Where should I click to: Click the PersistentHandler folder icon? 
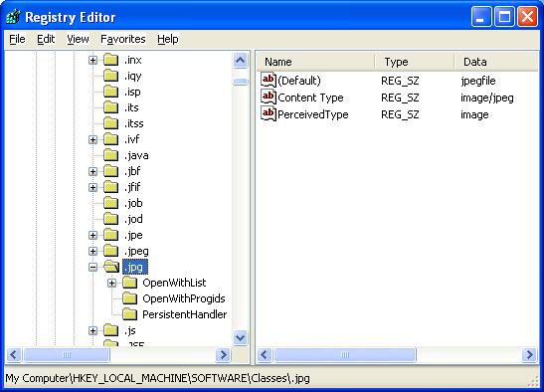[129, 314]
